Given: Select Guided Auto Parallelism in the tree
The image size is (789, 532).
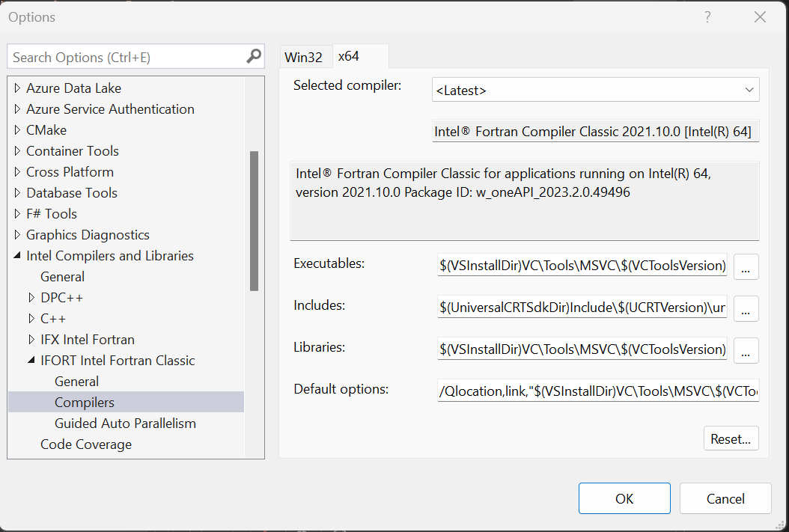Looking at the screenshot, I should (x=125, y=424).
